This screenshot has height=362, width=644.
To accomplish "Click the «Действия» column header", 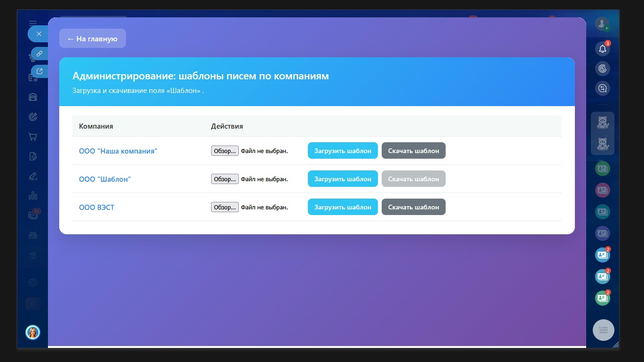I will [x=227, y=126].
